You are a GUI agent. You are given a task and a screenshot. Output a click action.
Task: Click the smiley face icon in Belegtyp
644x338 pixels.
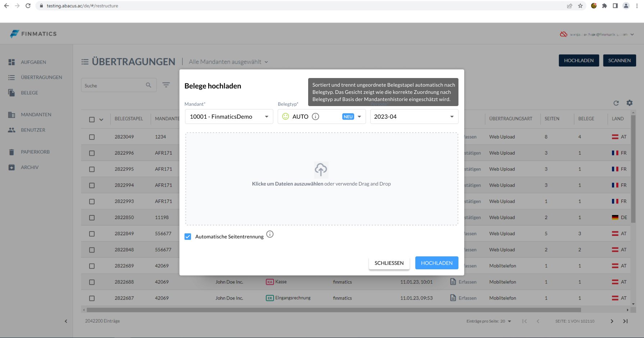pos(286,117)
